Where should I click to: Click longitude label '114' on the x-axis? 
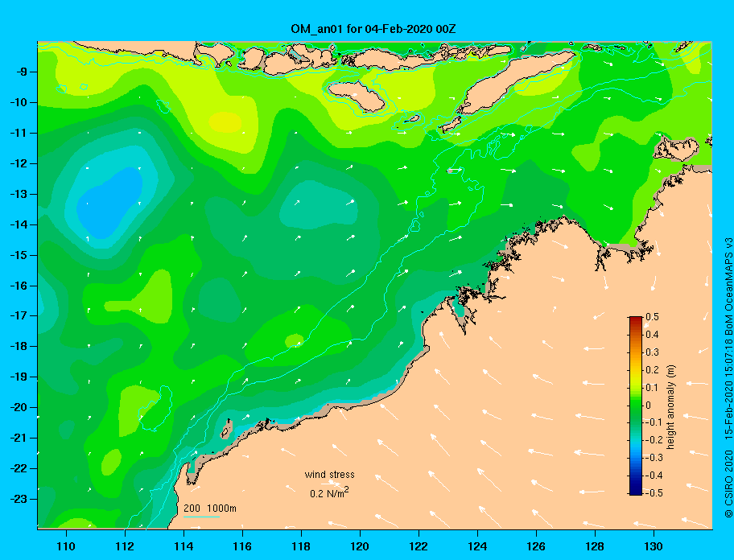tap(183, 546)
